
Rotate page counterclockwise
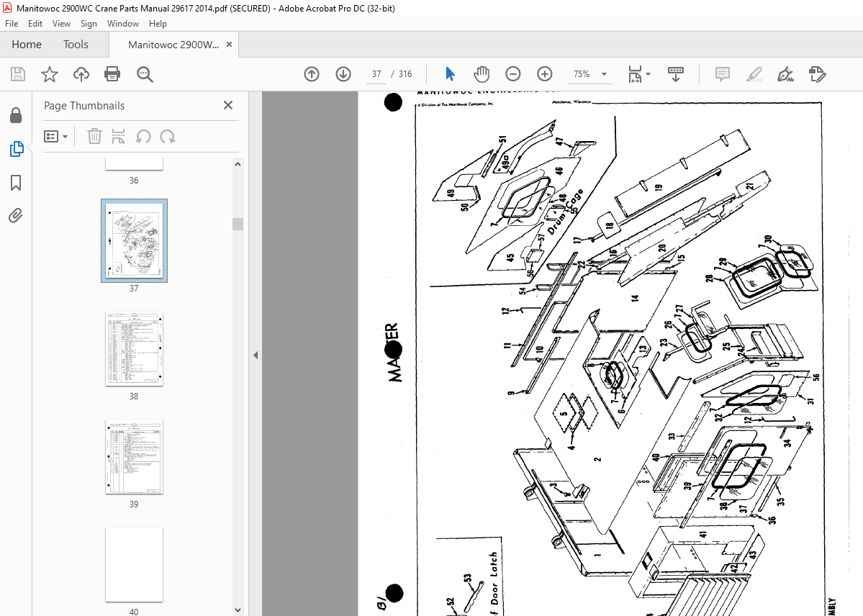pos(143,136)
